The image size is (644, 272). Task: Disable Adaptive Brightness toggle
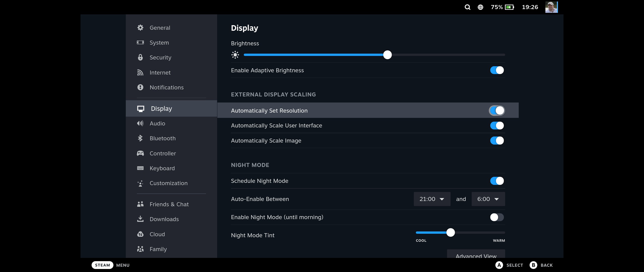coord(497,70)
